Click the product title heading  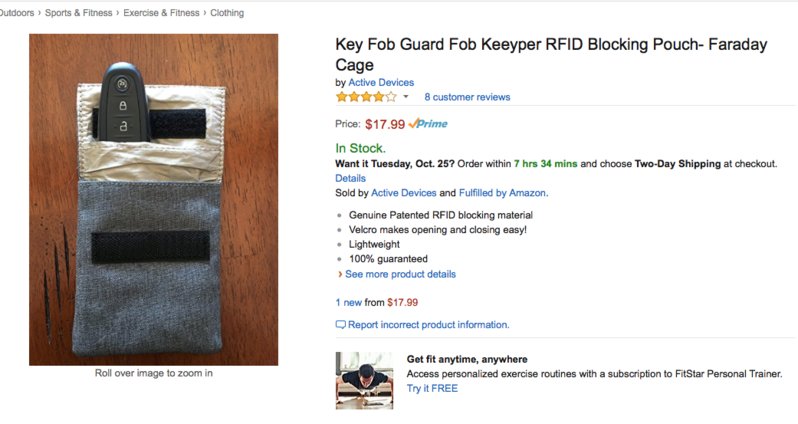pos(551,54)
